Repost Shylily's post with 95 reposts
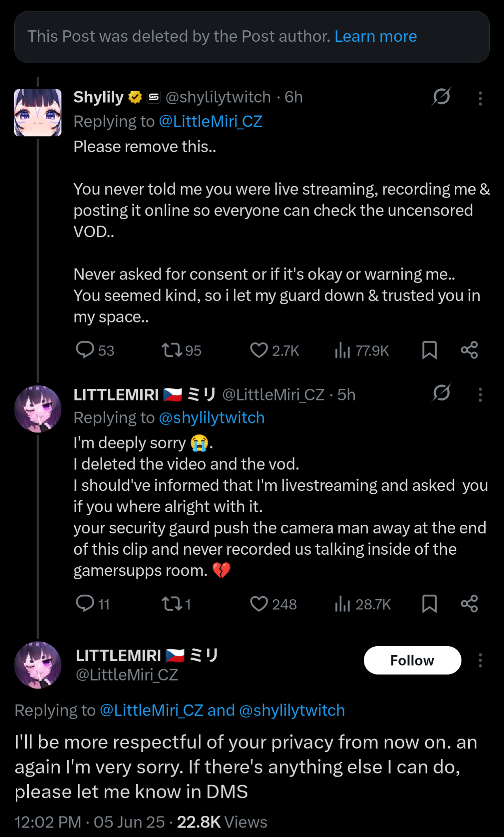504x837 pixels. (x=172, y=350)
